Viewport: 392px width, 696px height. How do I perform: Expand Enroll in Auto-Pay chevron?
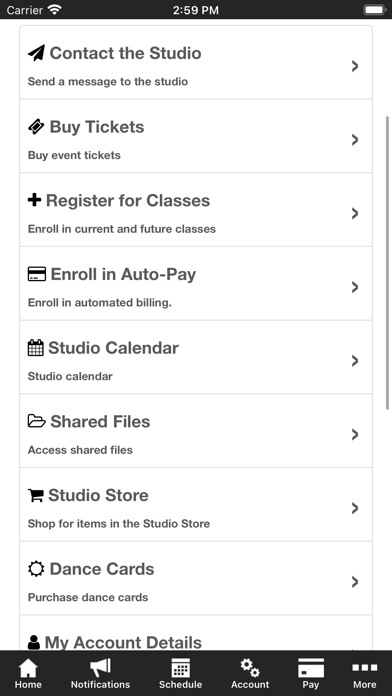click(x=355, y=287)
